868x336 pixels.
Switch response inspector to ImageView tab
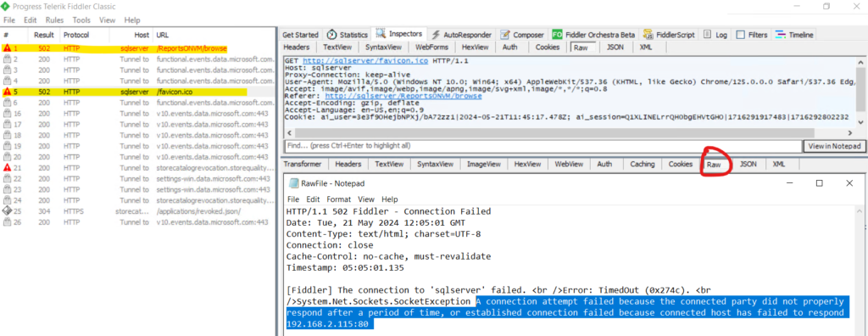484,164
